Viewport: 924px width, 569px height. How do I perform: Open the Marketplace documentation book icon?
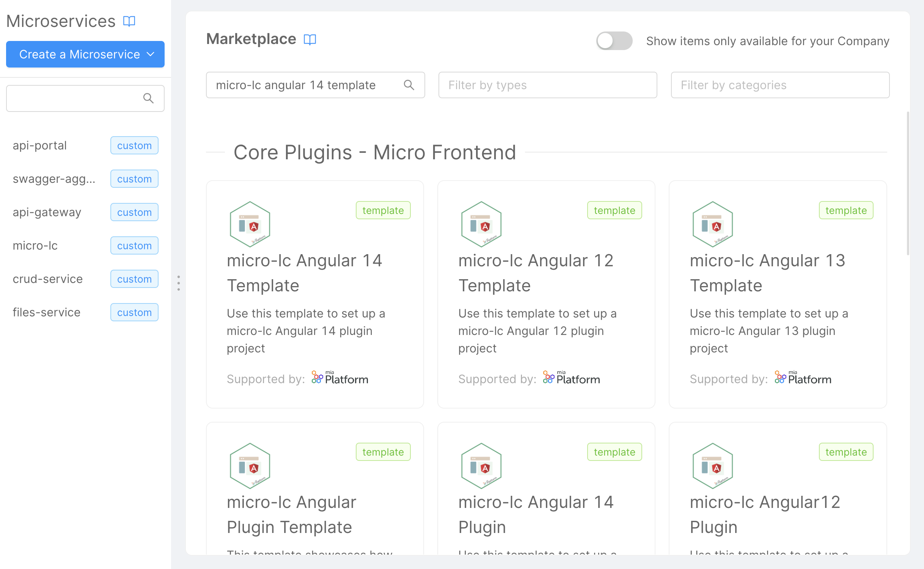(x=310, y=39)
